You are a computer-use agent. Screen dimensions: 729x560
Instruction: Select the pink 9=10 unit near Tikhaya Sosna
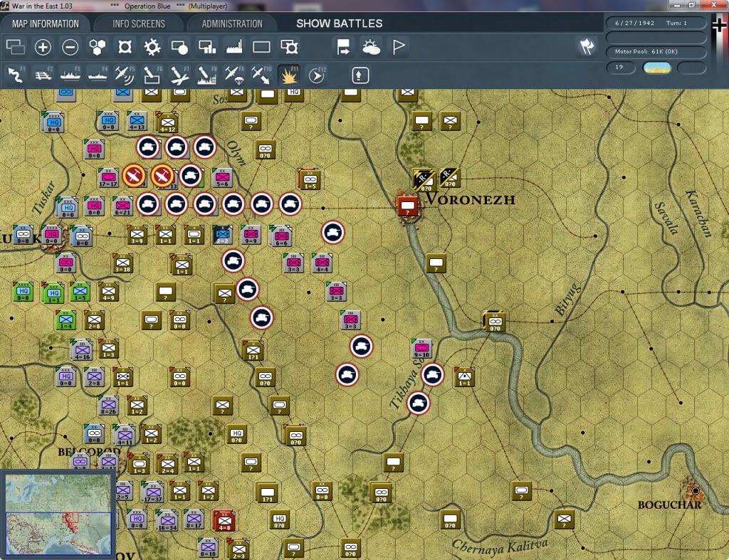click(x=421, y=349)
